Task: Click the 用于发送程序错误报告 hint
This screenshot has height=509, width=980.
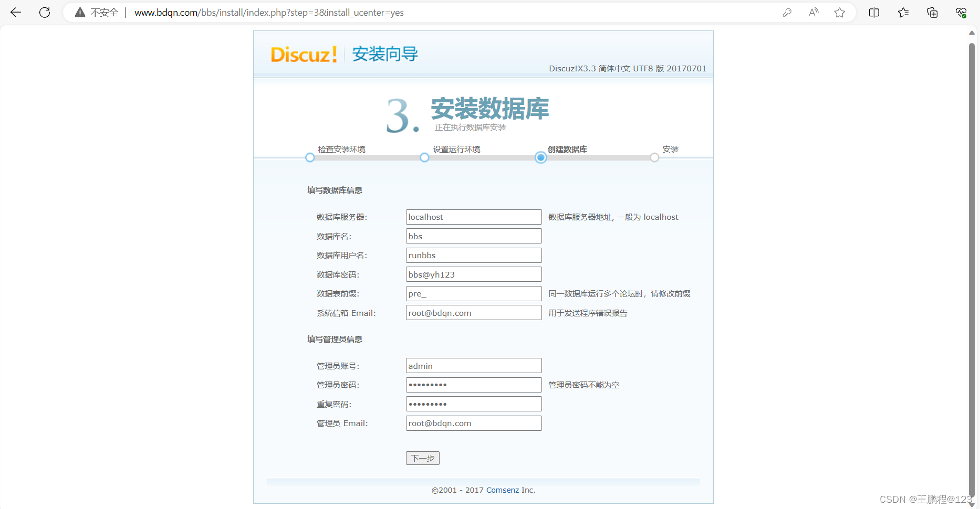Action: click(588, 313)
